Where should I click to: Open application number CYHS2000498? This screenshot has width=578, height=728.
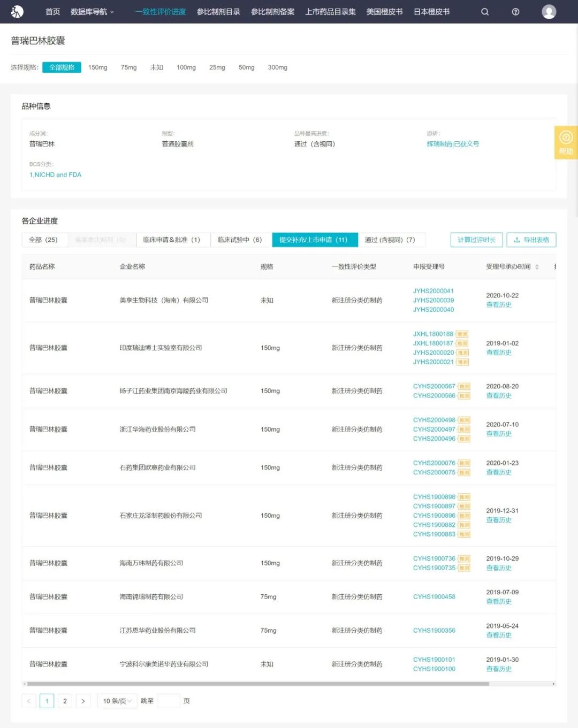[434, 420]
